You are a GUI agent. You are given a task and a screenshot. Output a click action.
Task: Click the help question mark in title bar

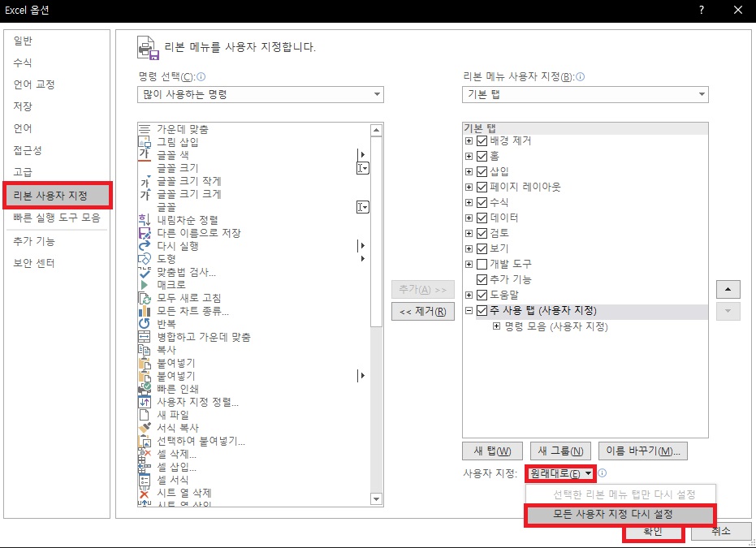[701, 10]
